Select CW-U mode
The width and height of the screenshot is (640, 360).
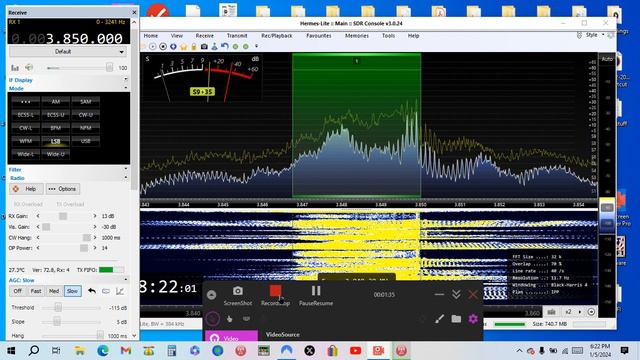[x=85, y=115]
